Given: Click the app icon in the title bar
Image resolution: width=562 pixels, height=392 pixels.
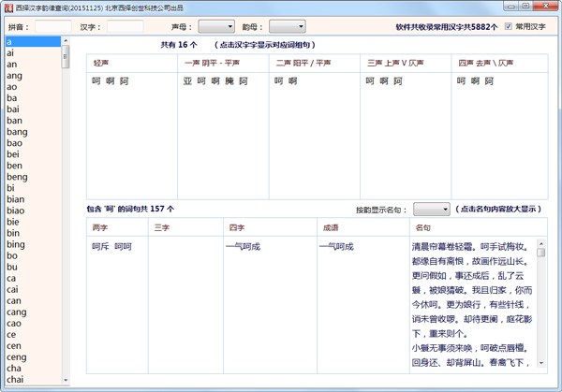Looking at the screenshot, I should pyautogui.click(x=9, y=7).
